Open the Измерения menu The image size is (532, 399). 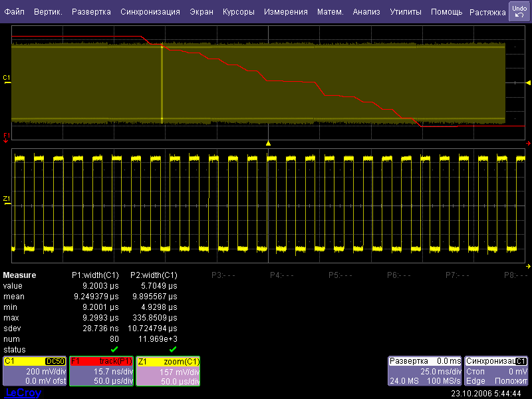point(285,12)
